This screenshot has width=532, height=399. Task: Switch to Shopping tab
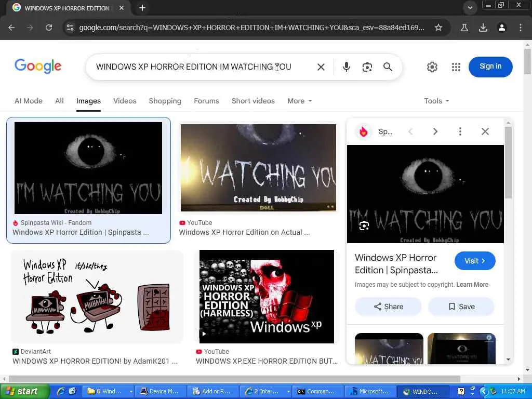pyautogui.click(x=165, y=101)
